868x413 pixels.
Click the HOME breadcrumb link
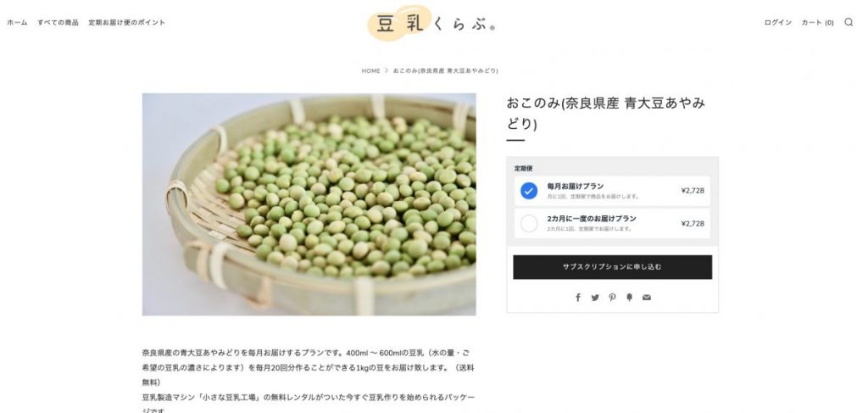(x=371, y=71)
